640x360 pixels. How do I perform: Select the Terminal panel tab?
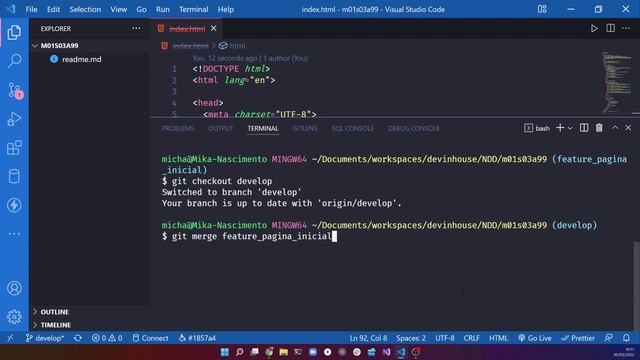(263, 128)
